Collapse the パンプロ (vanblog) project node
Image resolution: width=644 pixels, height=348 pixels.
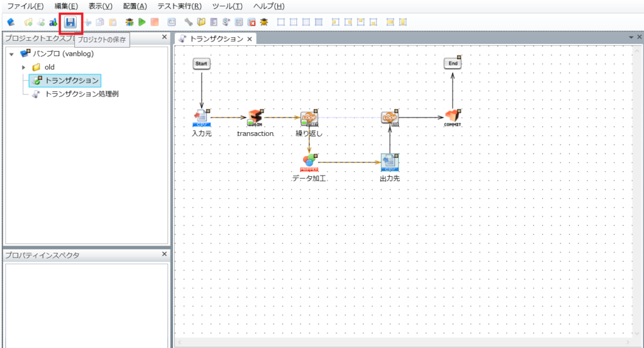[11, 54]
